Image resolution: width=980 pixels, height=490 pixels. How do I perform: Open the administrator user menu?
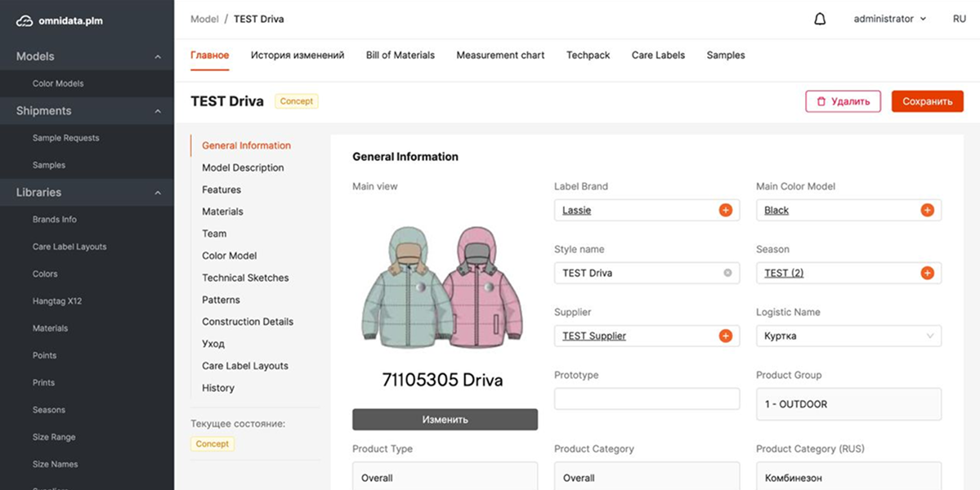pyautogui.click(x=889, y=19)
